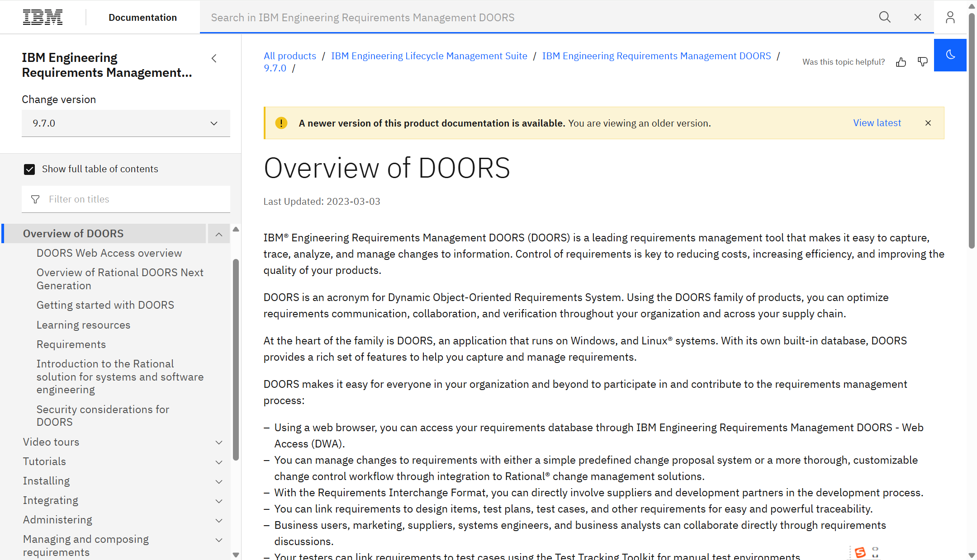Open the Documentation menu item
977x560 pixels.
coord(142,17)
